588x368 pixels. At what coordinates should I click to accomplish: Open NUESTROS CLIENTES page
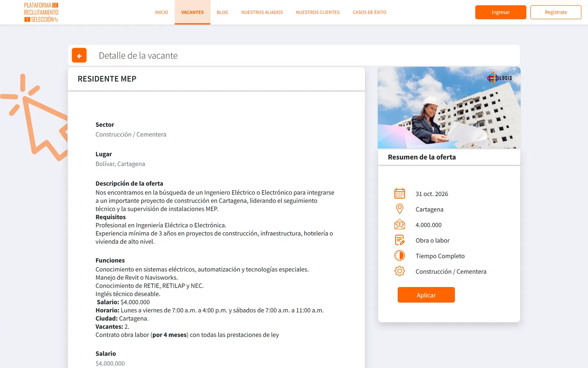click(318, 12)
